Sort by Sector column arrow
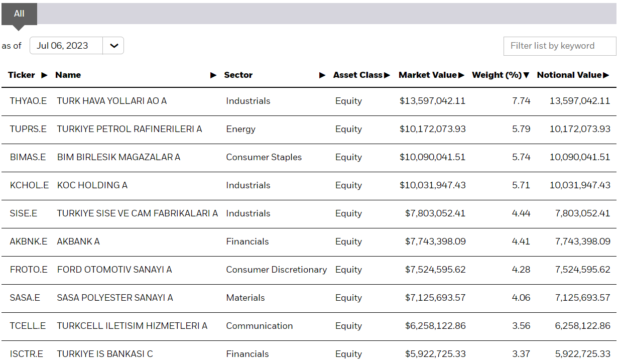The height and width of the screenshot is (364, 618). [x=322, y=75]
